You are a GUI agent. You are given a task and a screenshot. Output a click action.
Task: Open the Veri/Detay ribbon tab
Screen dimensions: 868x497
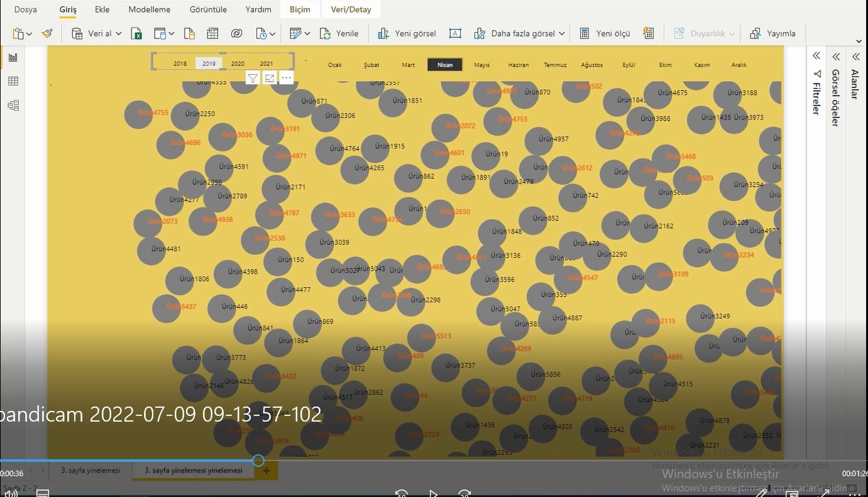[x=351, y=9]
